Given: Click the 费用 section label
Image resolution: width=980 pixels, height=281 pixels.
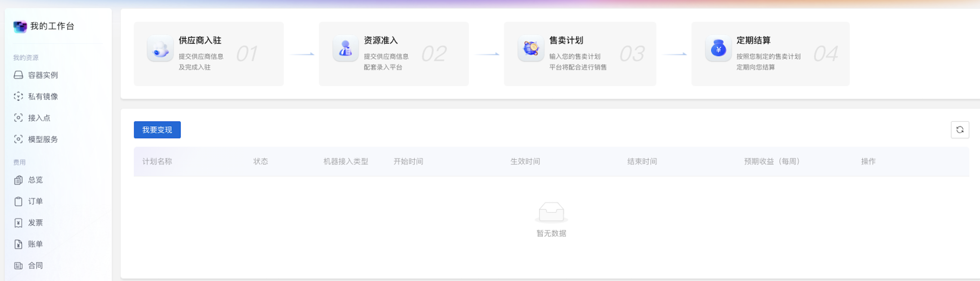Looking at the screenshot, I should pos(19,162).
